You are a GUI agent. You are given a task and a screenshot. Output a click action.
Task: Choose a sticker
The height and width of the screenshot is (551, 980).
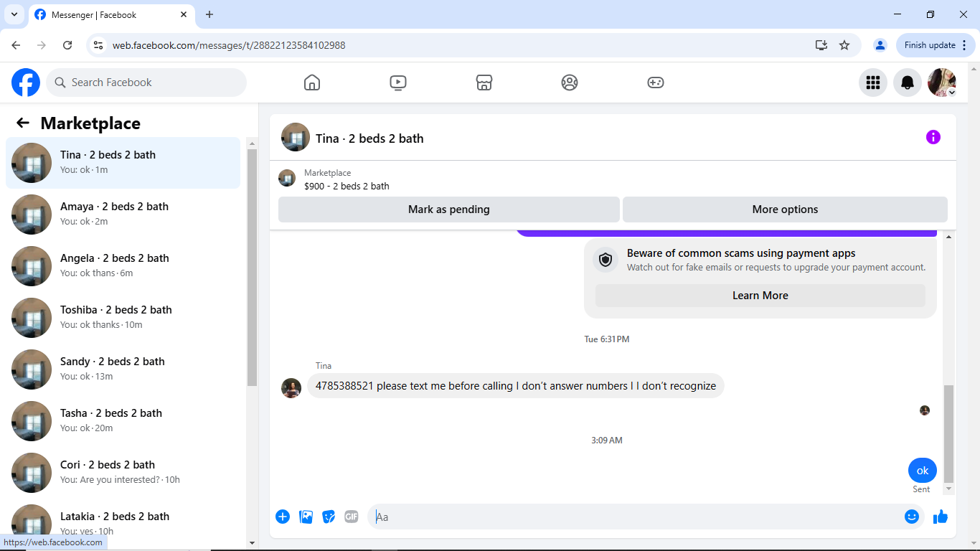(x=329, y=517)
